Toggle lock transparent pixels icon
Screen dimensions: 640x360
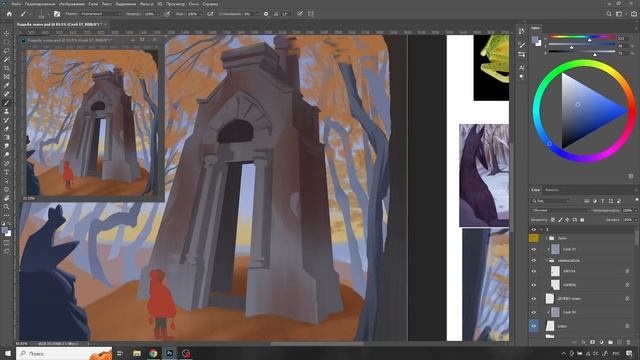click(x=553, y=220)
